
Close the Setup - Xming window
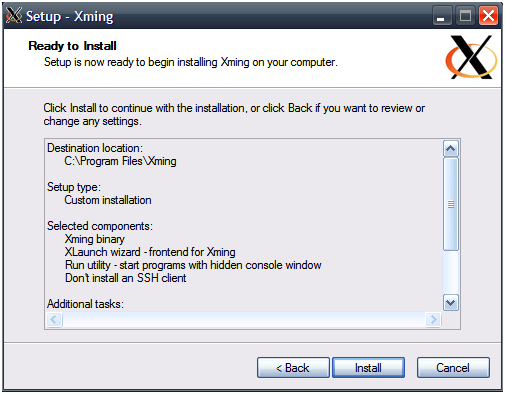[x=488, y=16]
